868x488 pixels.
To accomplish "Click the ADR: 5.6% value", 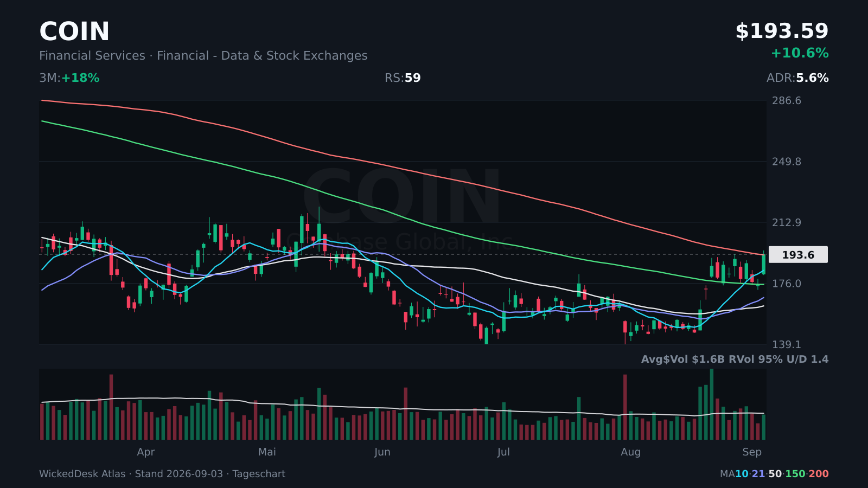I will coord(797,78).
